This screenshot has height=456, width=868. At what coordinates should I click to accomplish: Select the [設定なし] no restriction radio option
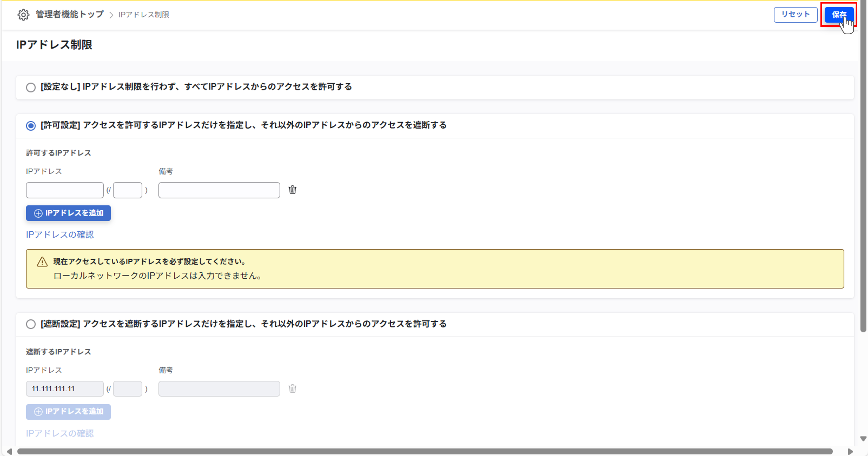[31, 87]
